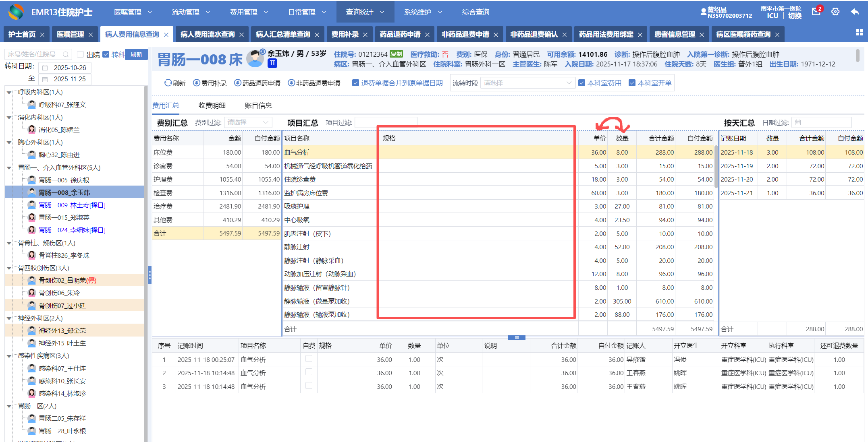Collapse the 呼吸内科区 tree node
Screen dimensions: 868x442
tap(9, 93)
